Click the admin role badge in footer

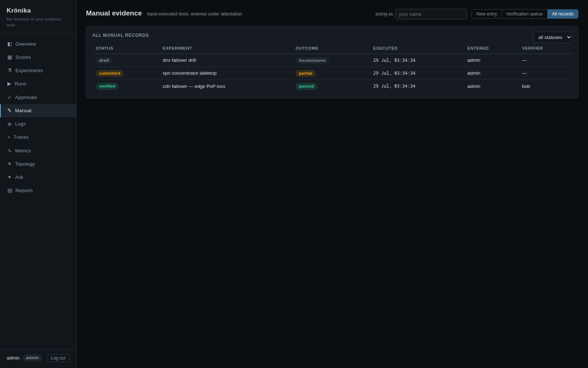point(32,358)
